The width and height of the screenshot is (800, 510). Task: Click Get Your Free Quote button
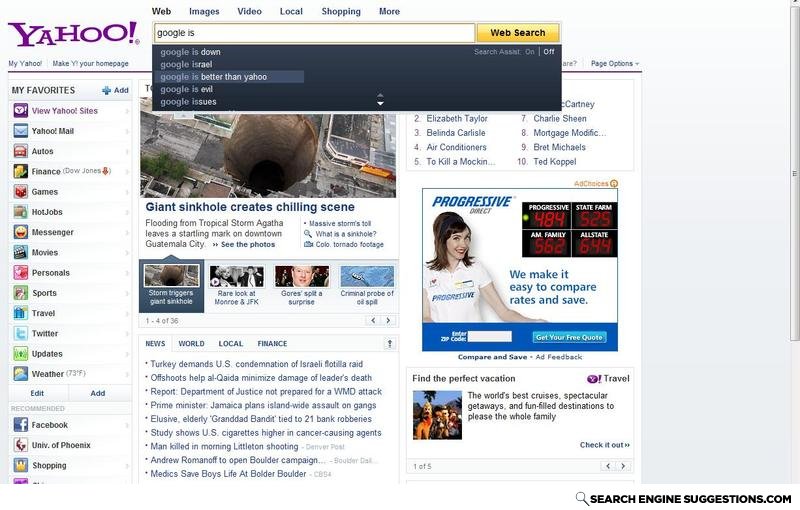569,337
